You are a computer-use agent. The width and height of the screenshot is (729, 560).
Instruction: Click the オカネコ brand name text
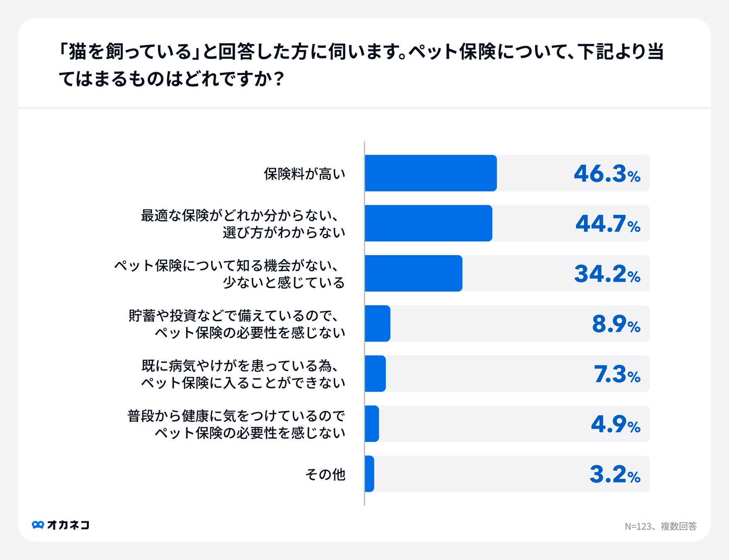coord(68,525)
